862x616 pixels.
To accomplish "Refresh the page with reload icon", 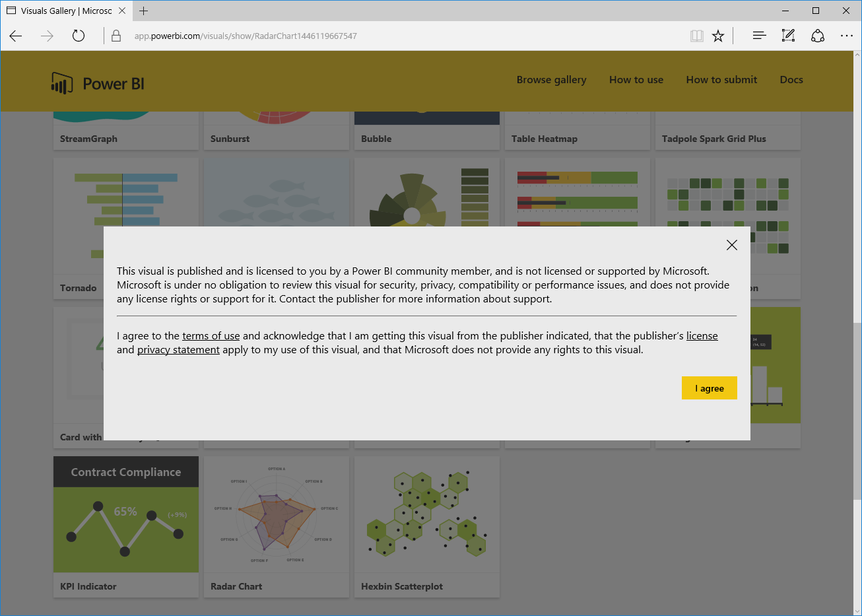I will pos(79,36).
